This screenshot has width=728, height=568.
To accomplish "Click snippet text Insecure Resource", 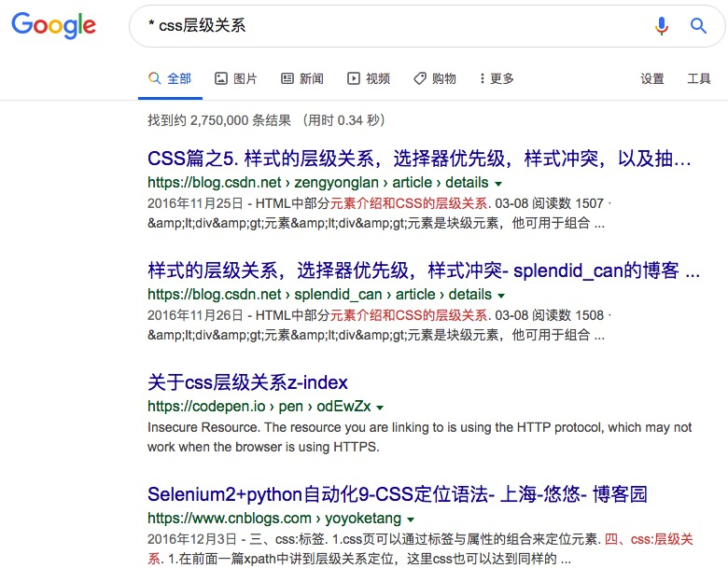I will pos(203,427).
